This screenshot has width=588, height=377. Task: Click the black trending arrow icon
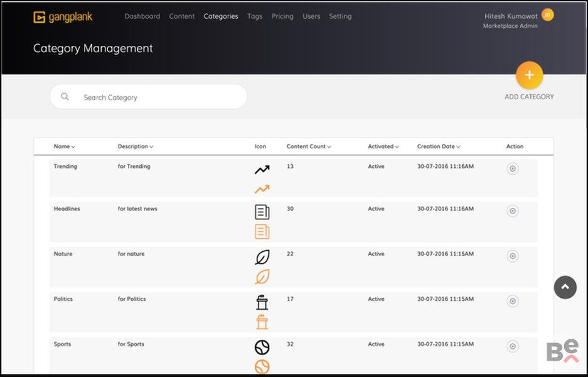coord(262,170)
